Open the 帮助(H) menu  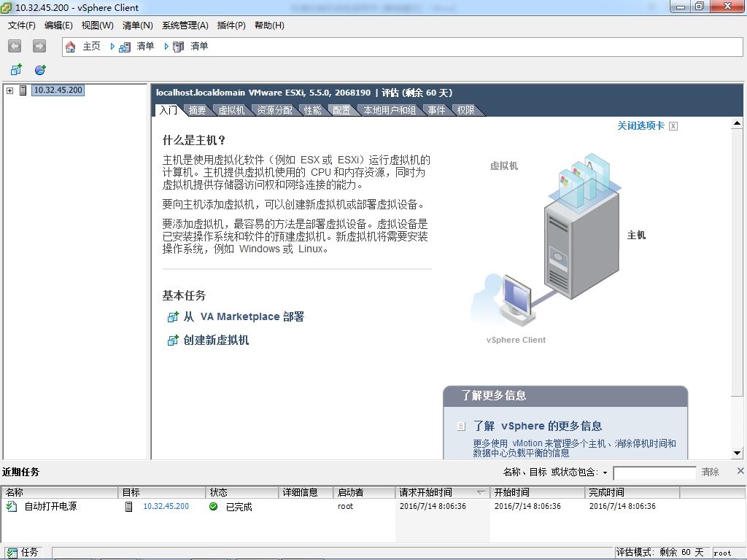pos(269,26)
